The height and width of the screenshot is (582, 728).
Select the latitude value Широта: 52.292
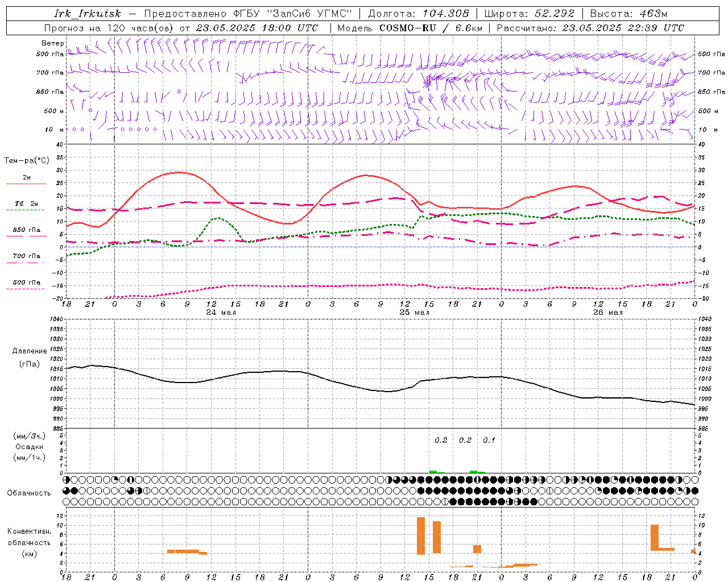point(530,14)
